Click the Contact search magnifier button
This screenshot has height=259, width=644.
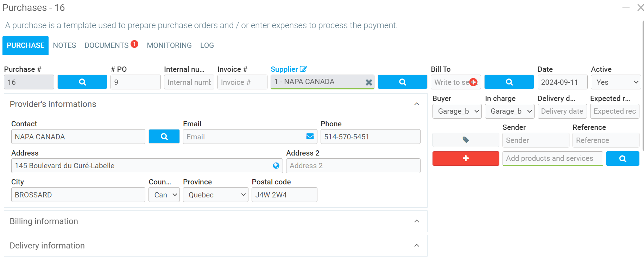(164, 137)
